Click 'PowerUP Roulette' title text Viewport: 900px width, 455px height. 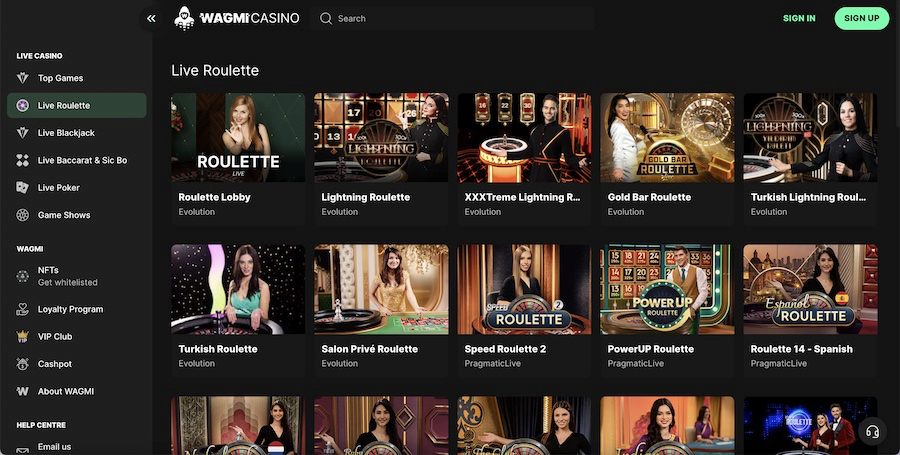651,349
